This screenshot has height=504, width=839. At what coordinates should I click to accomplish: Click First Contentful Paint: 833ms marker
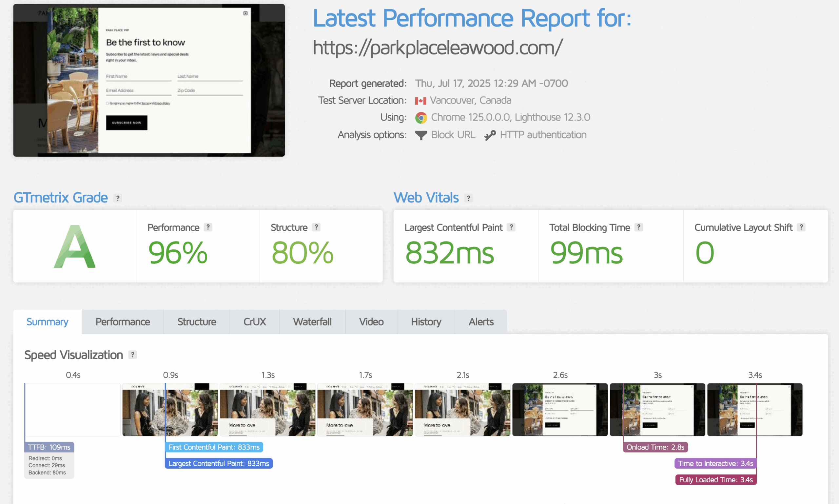pyautogui.click(x=214, y=447)
